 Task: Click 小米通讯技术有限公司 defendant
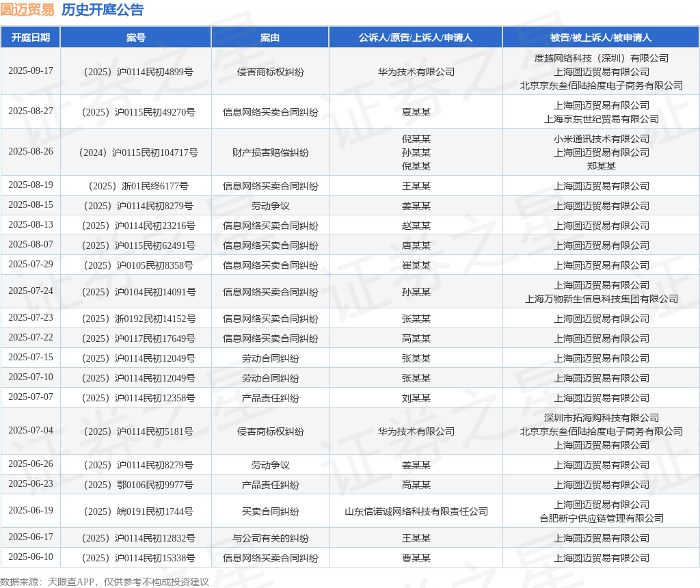click(x=602, y=139)
